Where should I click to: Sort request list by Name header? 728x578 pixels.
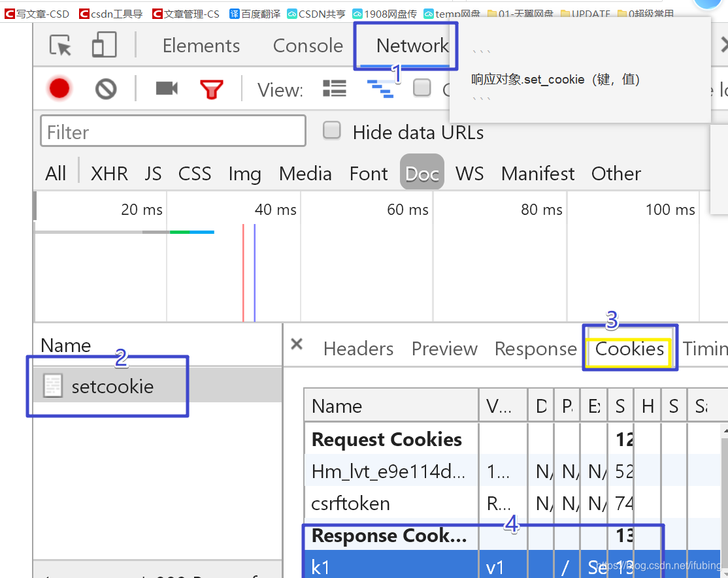65,345
